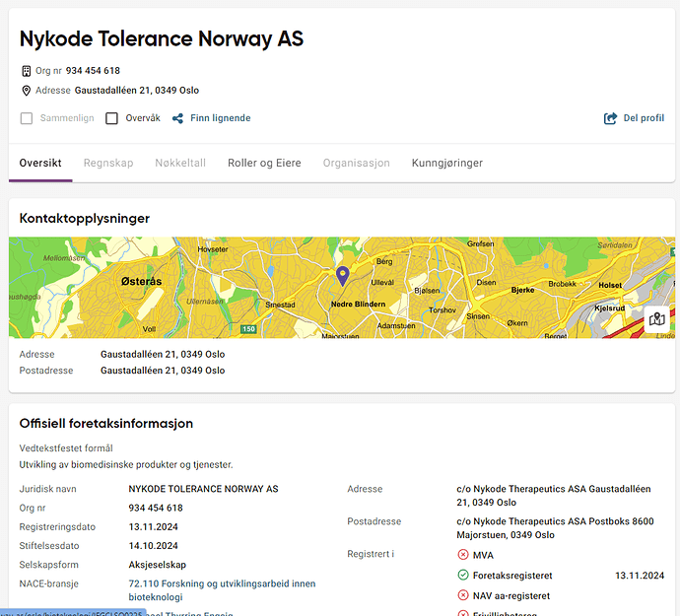Open the Regnskap tab
The width and height of the screenshot is (680, 616).
(x=108, y=163)
